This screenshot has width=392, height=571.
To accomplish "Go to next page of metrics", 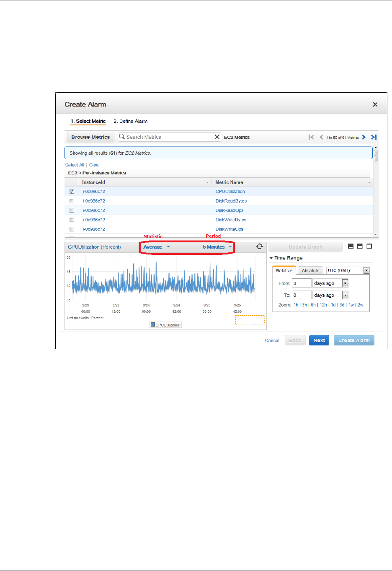I will (x=364, y=137).
